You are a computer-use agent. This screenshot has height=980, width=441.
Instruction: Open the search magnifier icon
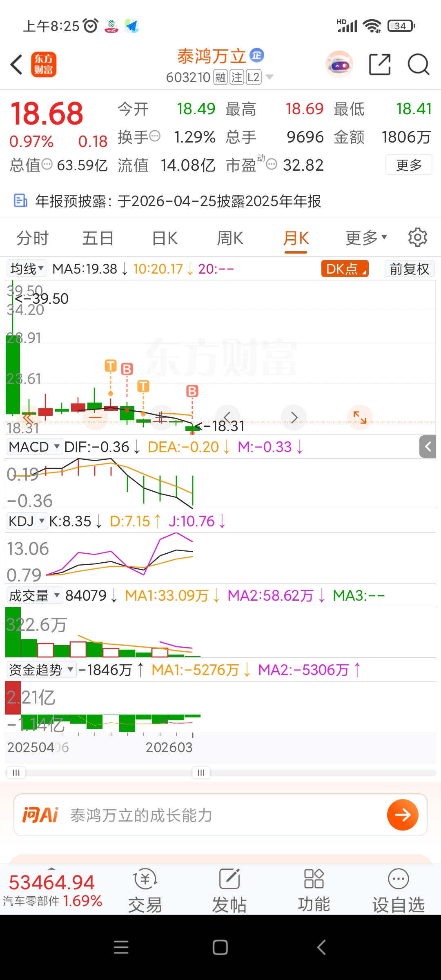pos(419,65)
